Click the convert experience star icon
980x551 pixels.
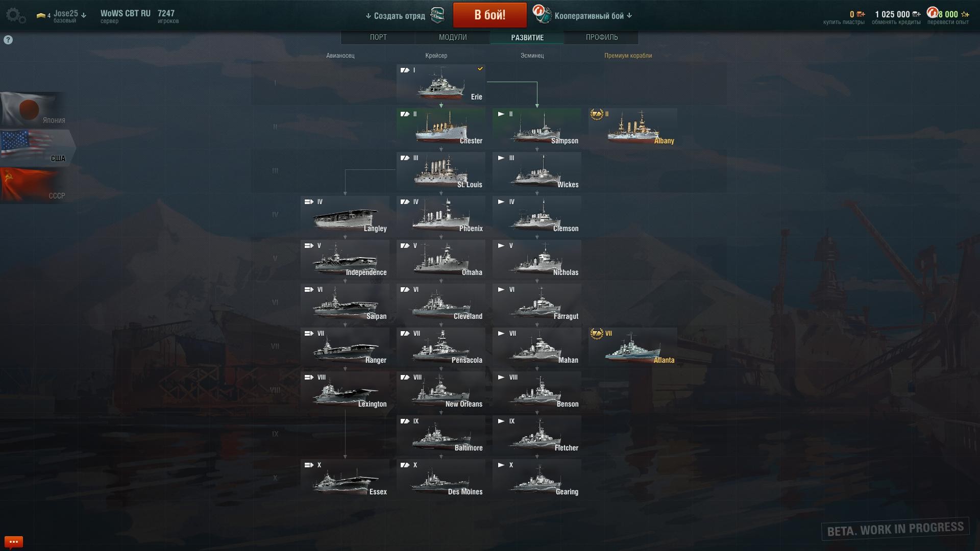coord(965,14)
